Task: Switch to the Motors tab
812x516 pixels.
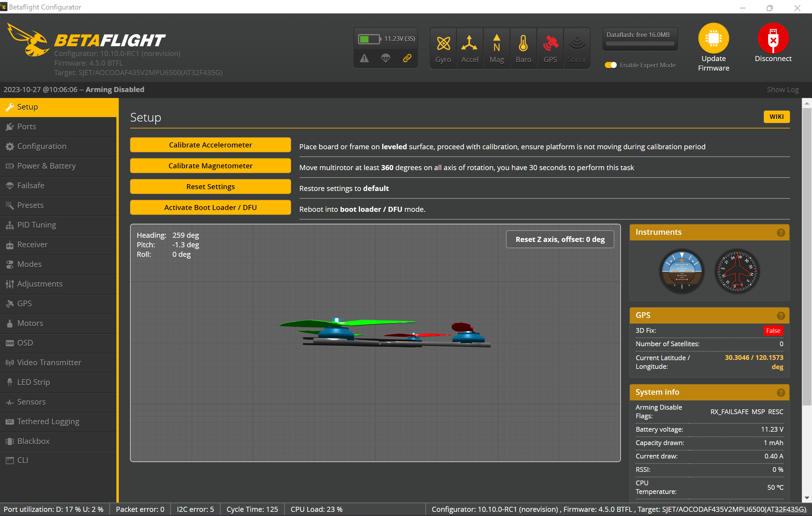Action: (30, 323)
